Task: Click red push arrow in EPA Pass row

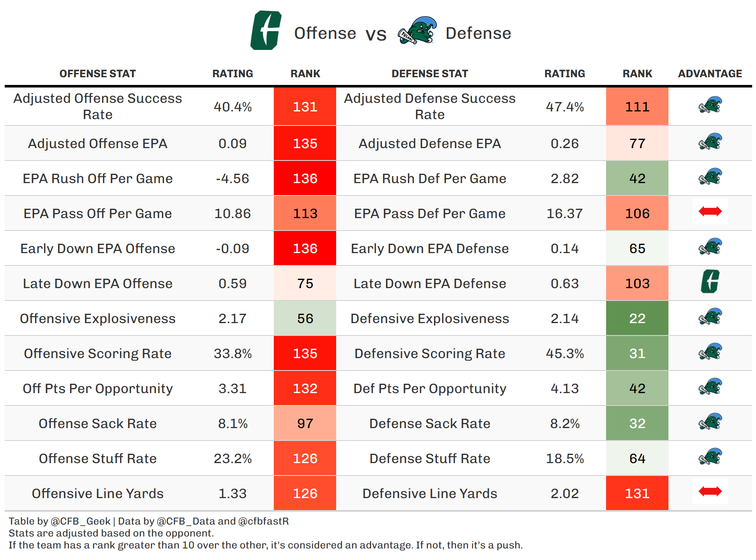Action: (710, 211)
